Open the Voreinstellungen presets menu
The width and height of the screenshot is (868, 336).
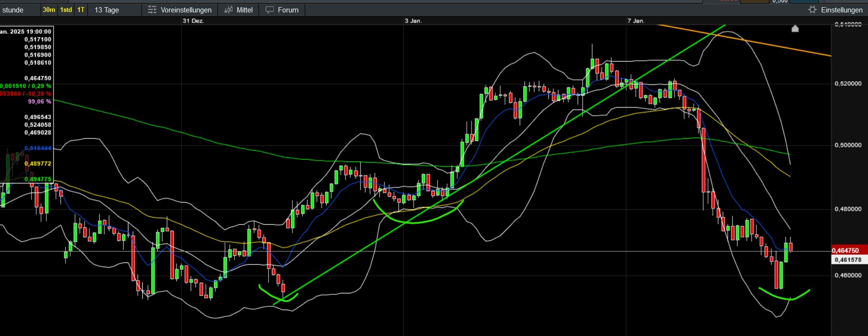180,10
